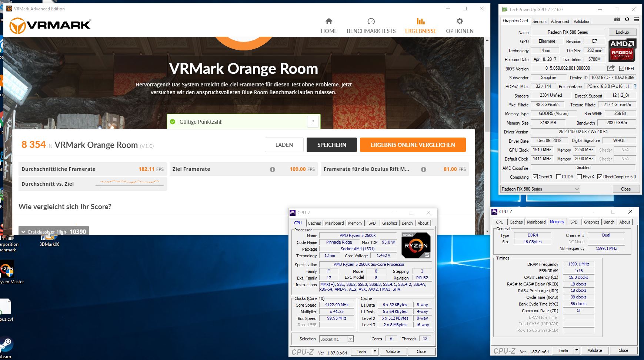Image resolution: width=644 pixels, height=360 pixels.
Task: Click the Lookup button in GPU-Z
Action: (x=622, y=32)
